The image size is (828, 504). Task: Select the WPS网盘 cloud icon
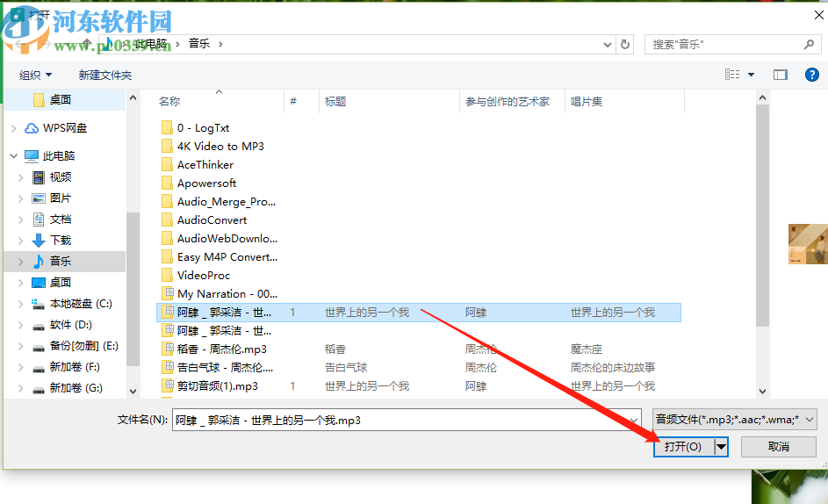(x=32, y=128)
